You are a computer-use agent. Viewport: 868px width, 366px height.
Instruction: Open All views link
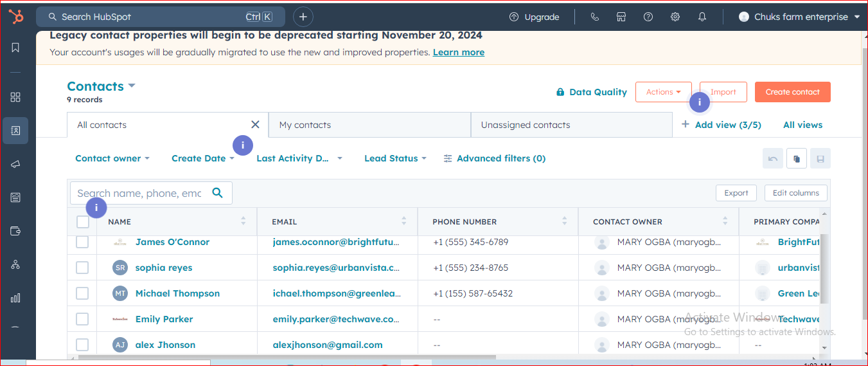[x=802, y=125]
